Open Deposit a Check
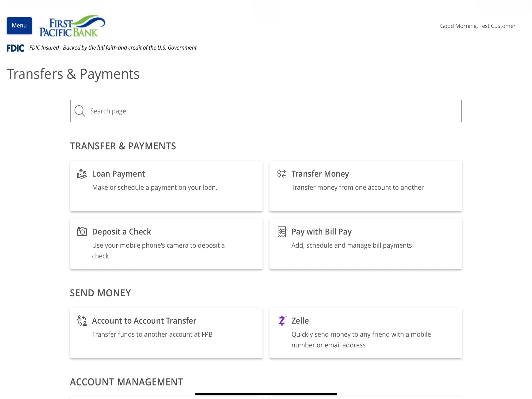This screenshot has height=399, width=532. tap(166, 244)
